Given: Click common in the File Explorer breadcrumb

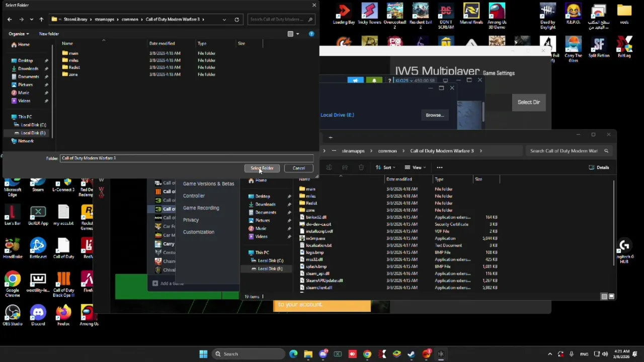Looking at the screenshot, I should coord(387,151).
